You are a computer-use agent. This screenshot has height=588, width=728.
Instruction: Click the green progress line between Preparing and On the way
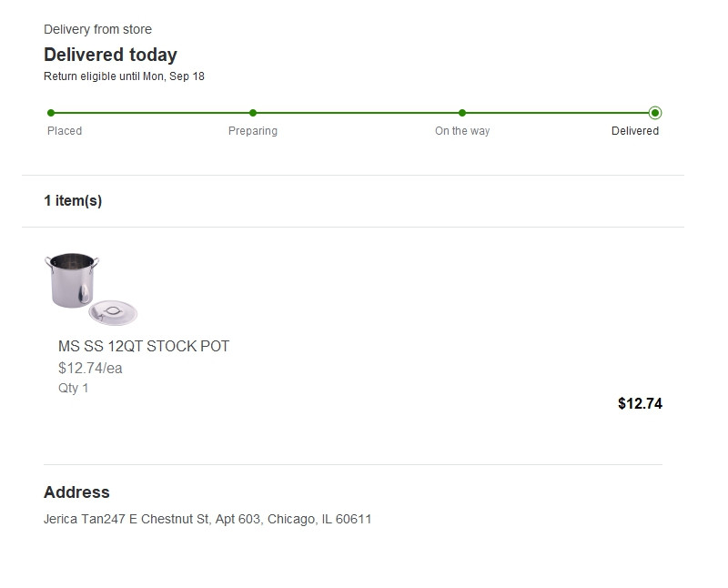[x=358, y=113]
